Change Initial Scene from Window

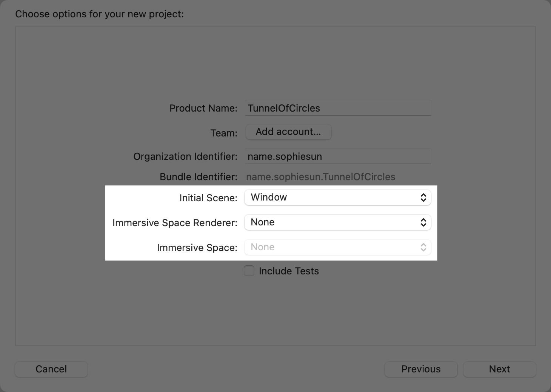click(338, 197)
